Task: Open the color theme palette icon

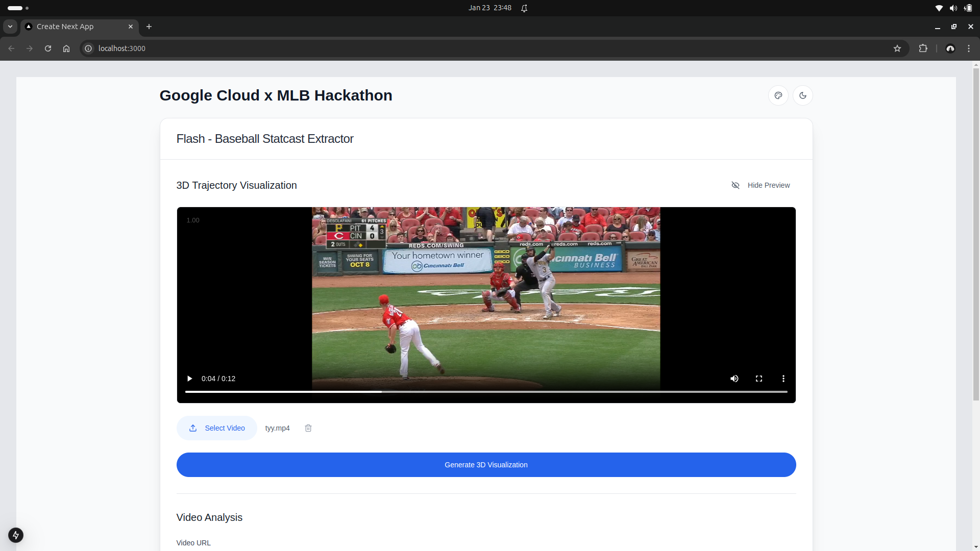Action: 778,95
